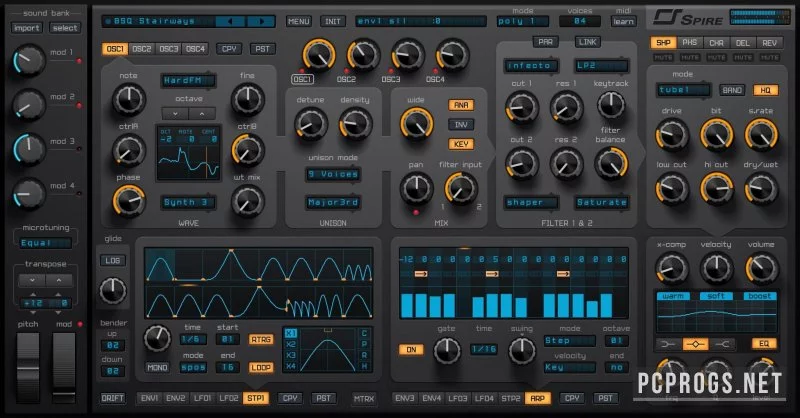Toggle the BAND shaper button
800x418 pixels.
coord(732,90)
